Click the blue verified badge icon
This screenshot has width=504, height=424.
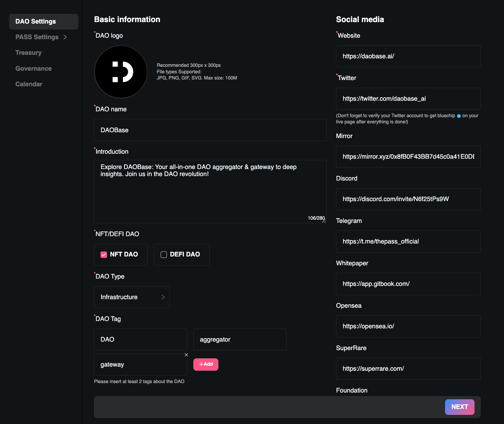pyautogui.click(x=459, y=116)
